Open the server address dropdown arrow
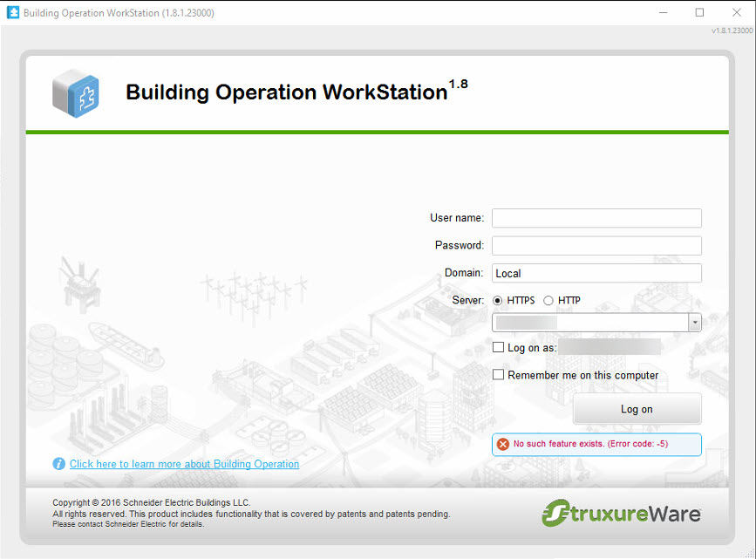The height and width of the screenshot is (559, 756). pos(695,322)
